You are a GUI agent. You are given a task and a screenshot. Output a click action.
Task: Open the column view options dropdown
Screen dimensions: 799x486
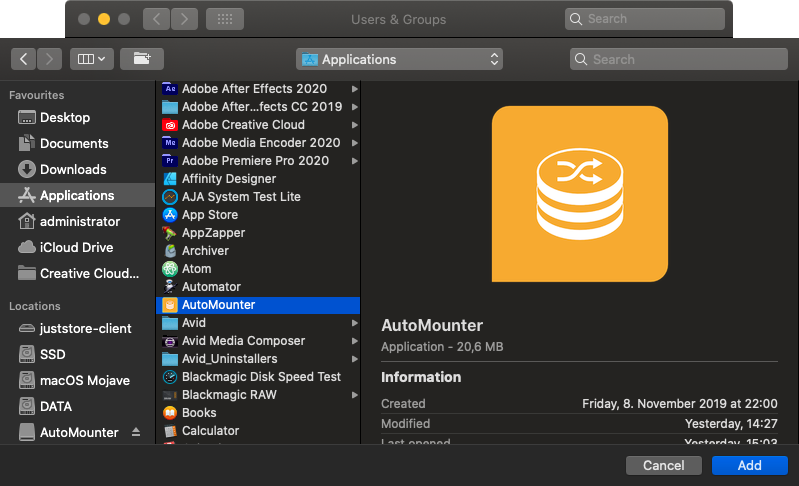[x=92, y=59]
